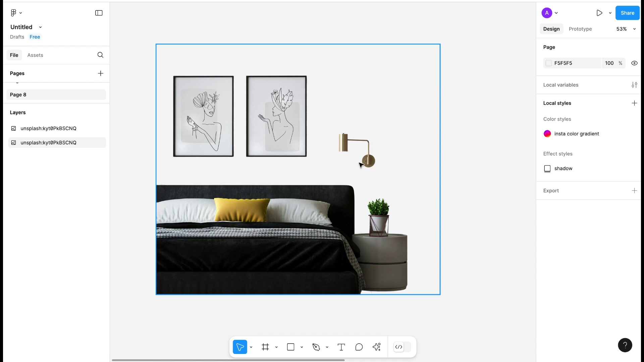Click the Free plan label
This screenshot has width=644, height=362.
35,37
